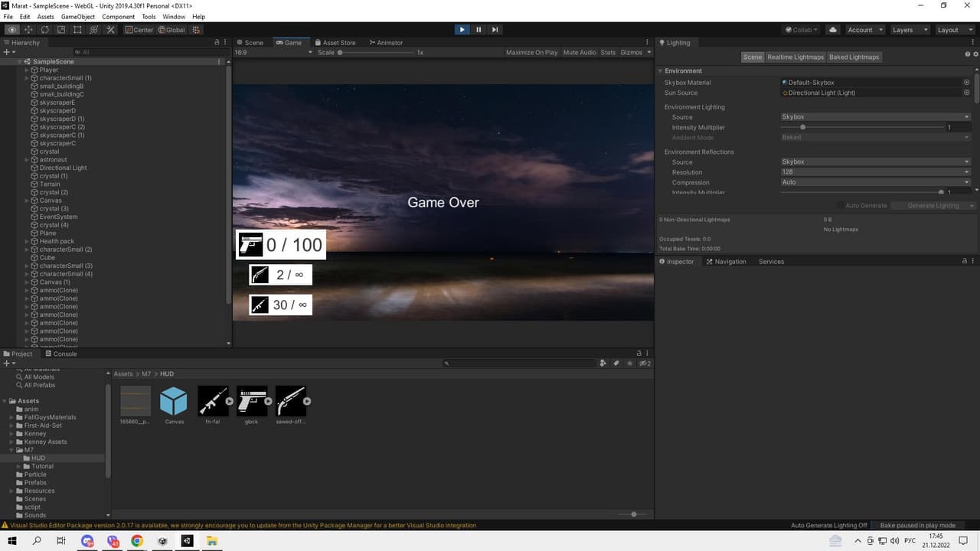The image size is (980, 551).
Task: Click the Pause button
Action: pyautogui.click(x=479, y=30)
